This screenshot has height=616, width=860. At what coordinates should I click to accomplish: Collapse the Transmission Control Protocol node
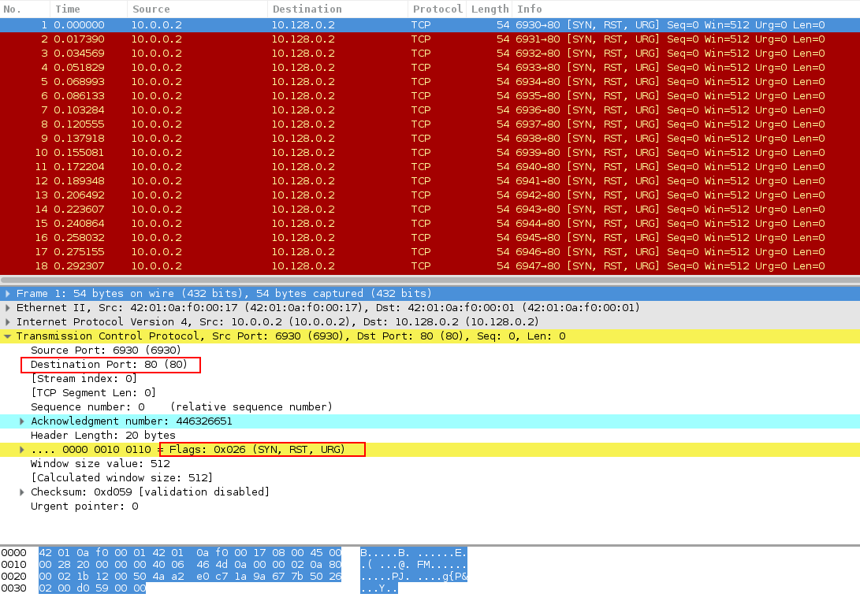click(x=8, y=336)
